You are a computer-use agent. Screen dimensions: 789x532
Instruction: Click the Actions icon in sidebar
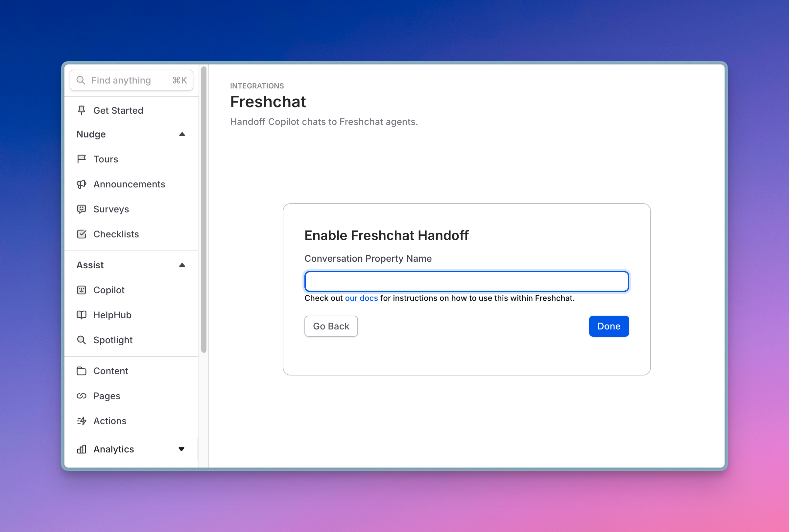point(82,421)
